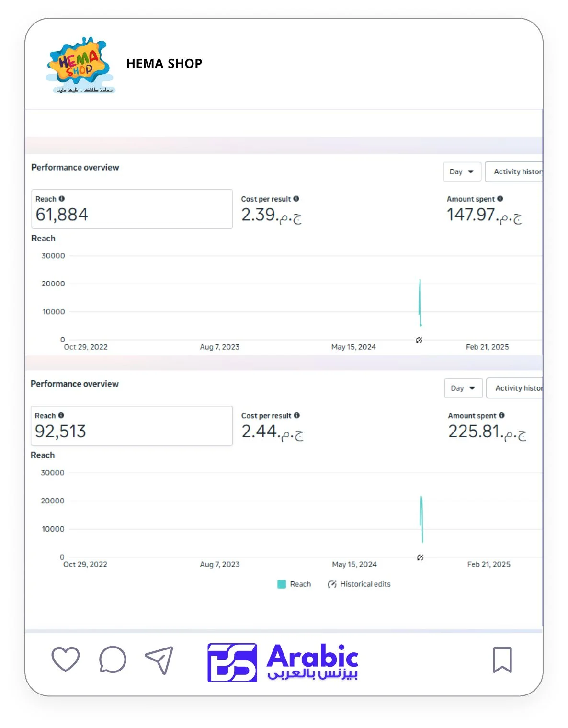Click historical edit marker on bottom chart axis
Image resolution: width=568 pixels, height=728 pixels.
coord(420,557)
